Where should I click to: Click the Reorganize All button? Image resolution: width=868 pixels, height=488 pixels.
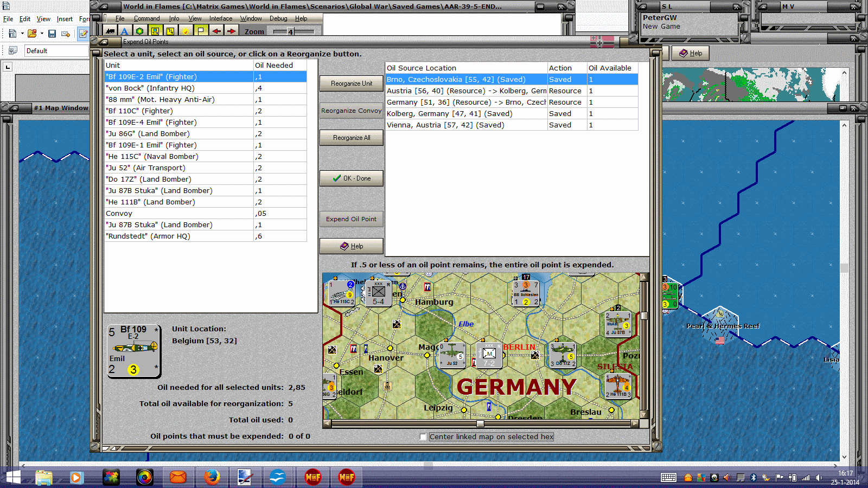(x=352, y=138)
